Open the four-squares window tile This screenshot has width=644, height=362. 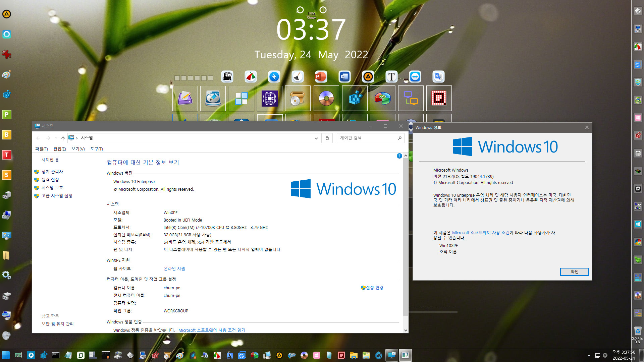click(241, 98)
